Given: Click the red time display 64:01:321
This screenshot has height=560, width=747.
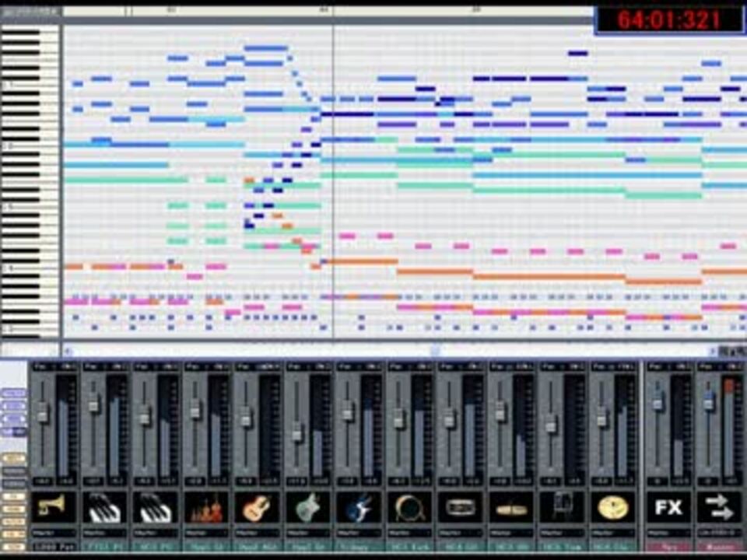Looking at the screenshot, I should (x=669, y=20).
